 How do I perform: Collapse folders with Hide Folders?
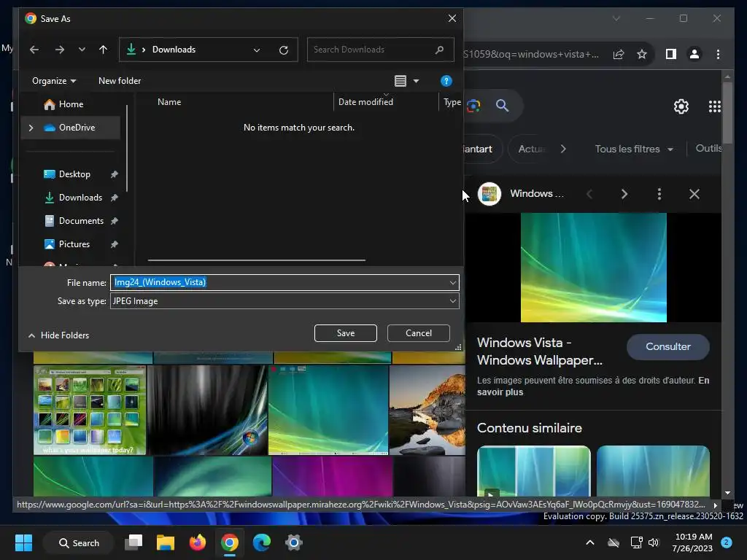58,335
